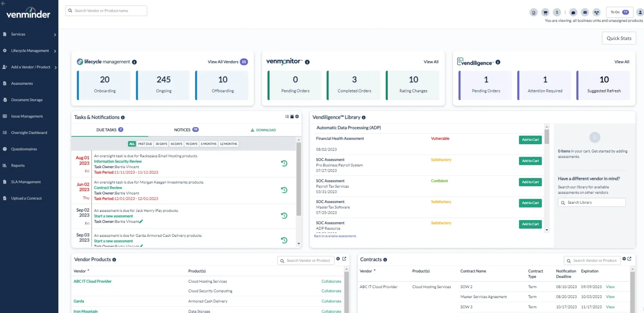Open Contracts panel settings gear
The width and height of the screenshot is (644, 313).
point(624,259)
